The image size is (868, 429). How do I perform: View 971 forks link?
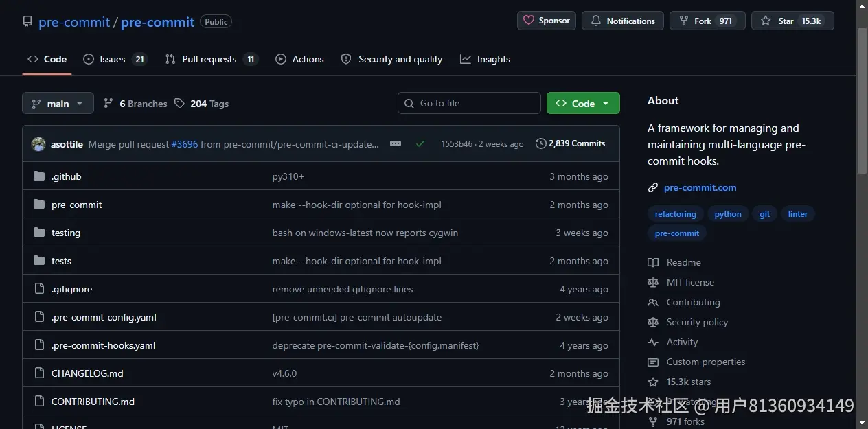676,421
